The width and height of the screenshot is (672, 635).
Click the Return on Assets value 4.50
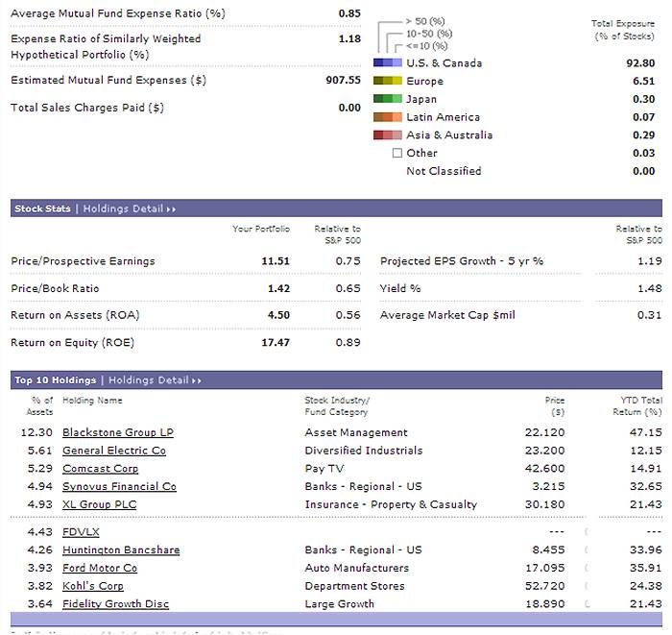(278, 315)
